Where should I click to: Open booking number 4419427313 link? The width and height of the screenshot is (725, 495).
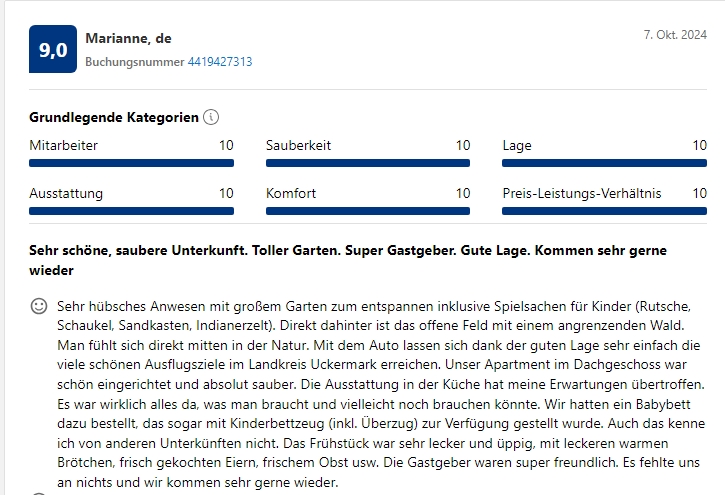pyautogui.click(x=220, y=62)
